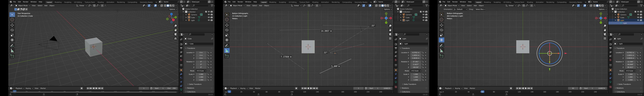
Task: Select the Cursor tool in the right window
Action: click(x=442, y=20)
